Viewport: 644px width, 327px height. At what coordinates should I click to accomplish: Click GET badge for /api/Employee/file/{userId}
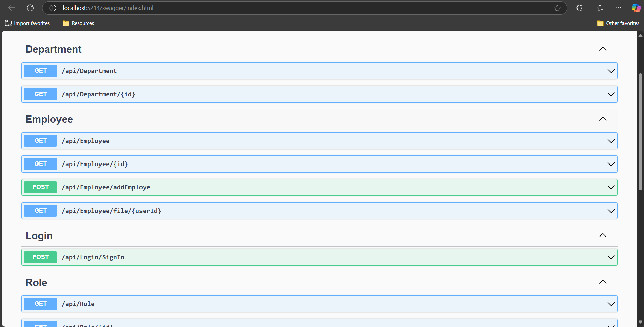pyautogui.click(x=40, y=211)
